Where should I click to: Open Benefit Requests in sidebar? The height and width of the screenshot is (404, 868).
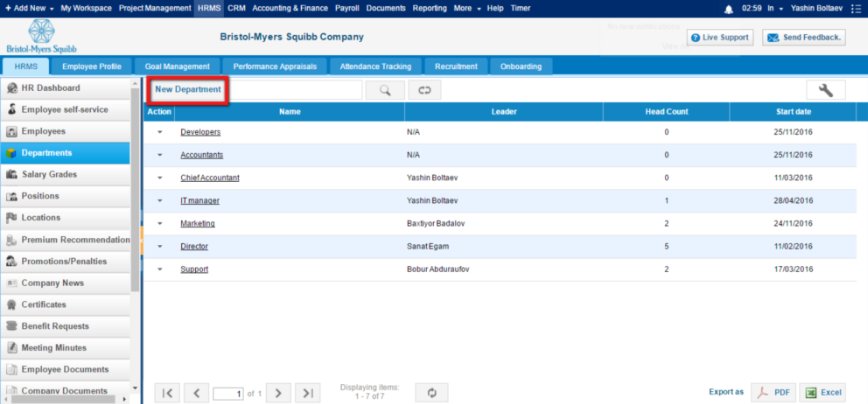(65, 327)
